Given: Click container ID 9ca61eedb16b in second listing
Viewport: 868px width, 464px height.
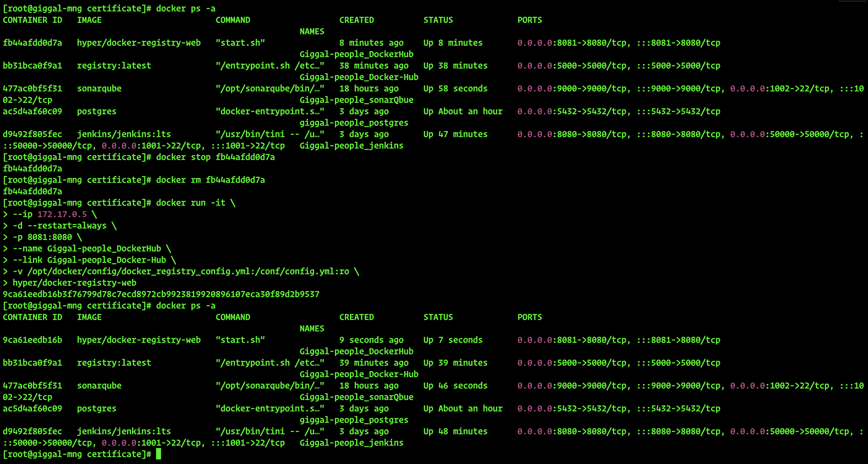Looking at the screenshot, I should pos(32,340).
